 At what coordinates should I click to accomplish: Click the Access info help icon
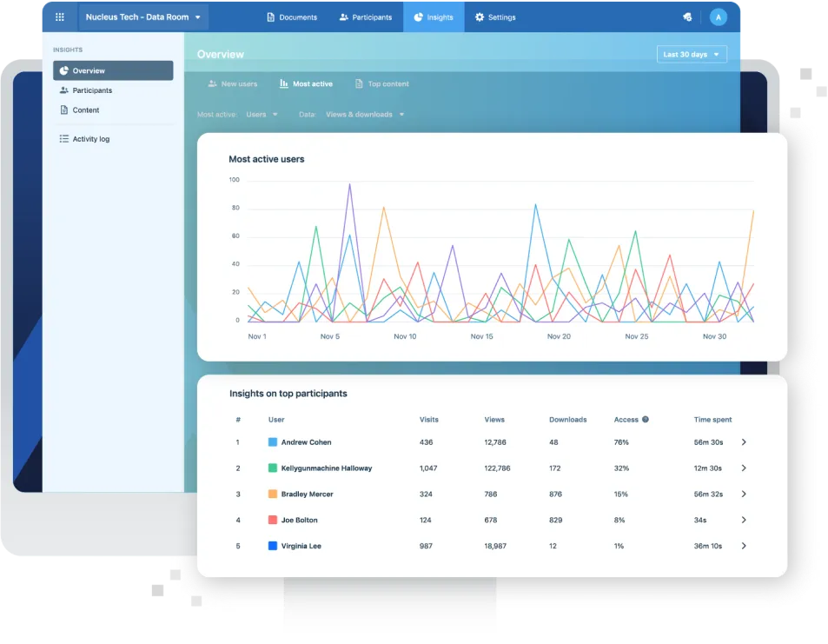pos(646,420)
